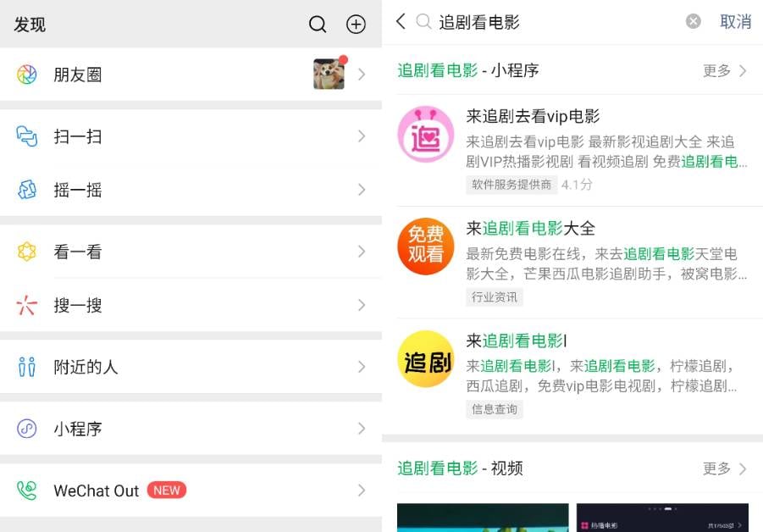Cancel the search with 取消
The width and height of the screenshot is (763, 532).
736,21
